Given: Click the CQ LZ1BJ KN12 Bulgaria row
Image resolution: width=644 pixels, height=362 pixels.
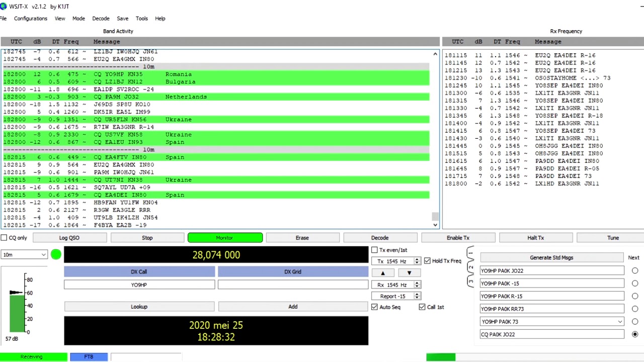Looking at the screenshot, I should click(216, 82).
